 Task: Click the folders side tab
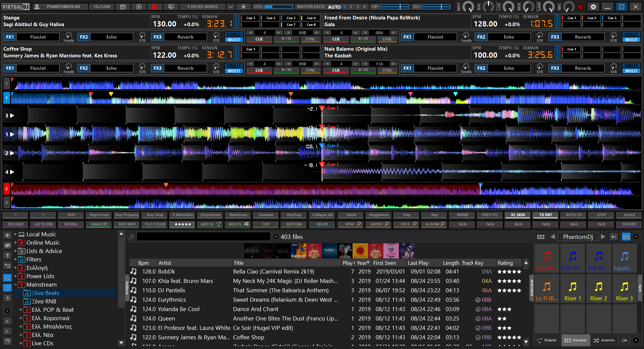point(127,288)
